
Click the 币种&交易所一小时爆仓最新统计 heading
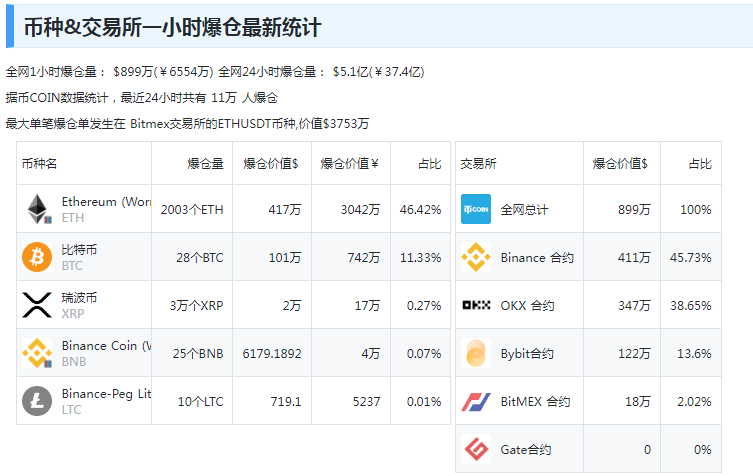tap(172, 27)
